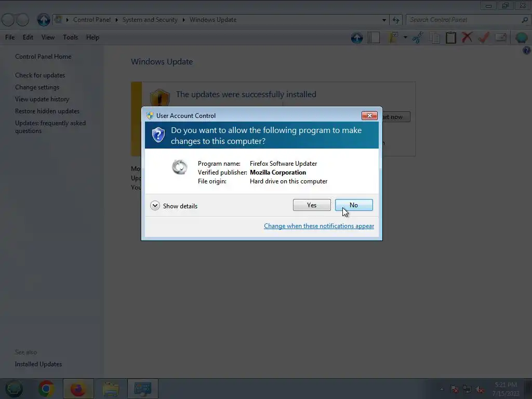Click the up-arrow icon beside the nav buttons
The width and height of the screenshot is (532, 399).
[44, 20]
